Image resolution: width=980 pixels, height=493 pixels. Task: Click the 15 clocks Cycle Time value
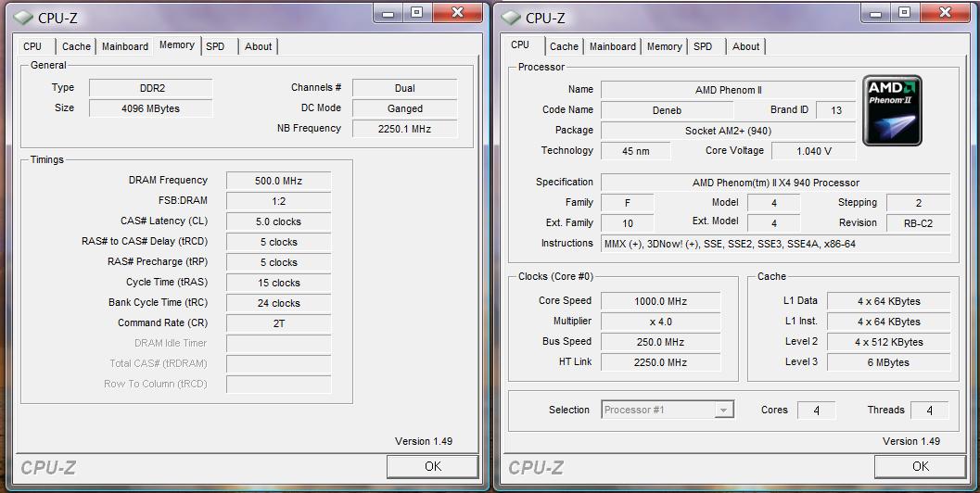click(279, 283)
